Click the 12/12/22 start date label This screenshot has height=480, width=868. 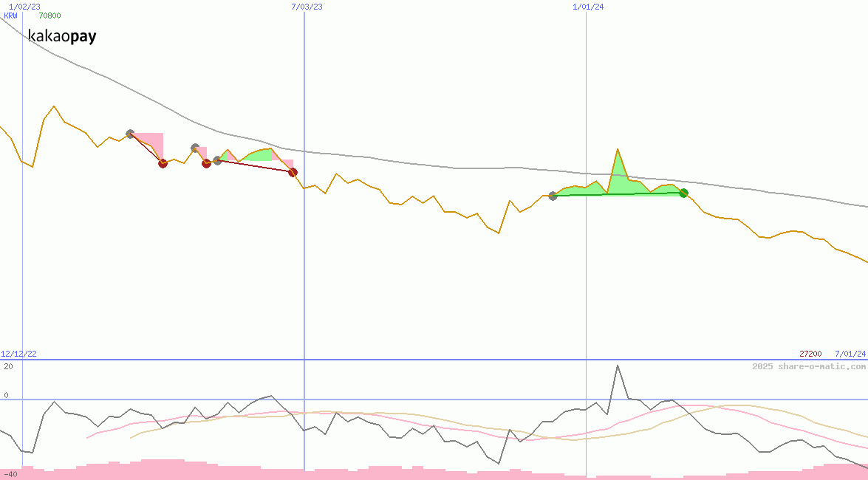[x=18, y=354]
